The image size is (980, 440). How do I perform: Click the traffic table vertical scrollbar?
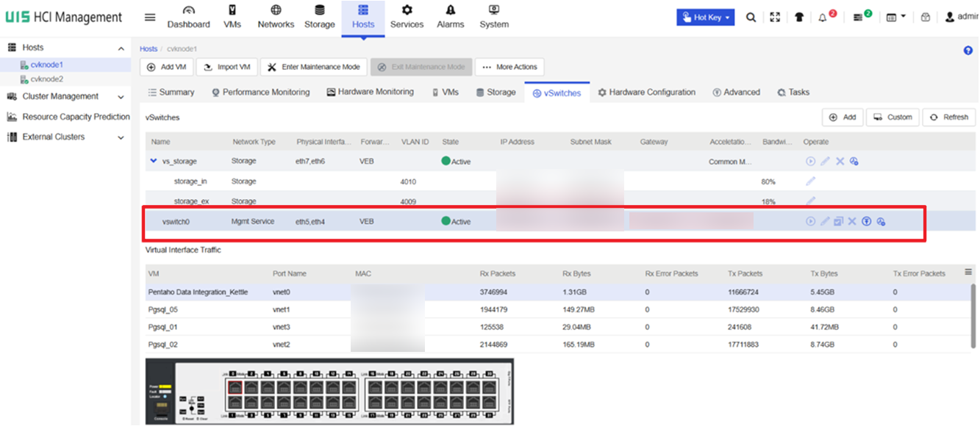pyautogui.click(x=974, y=314)
